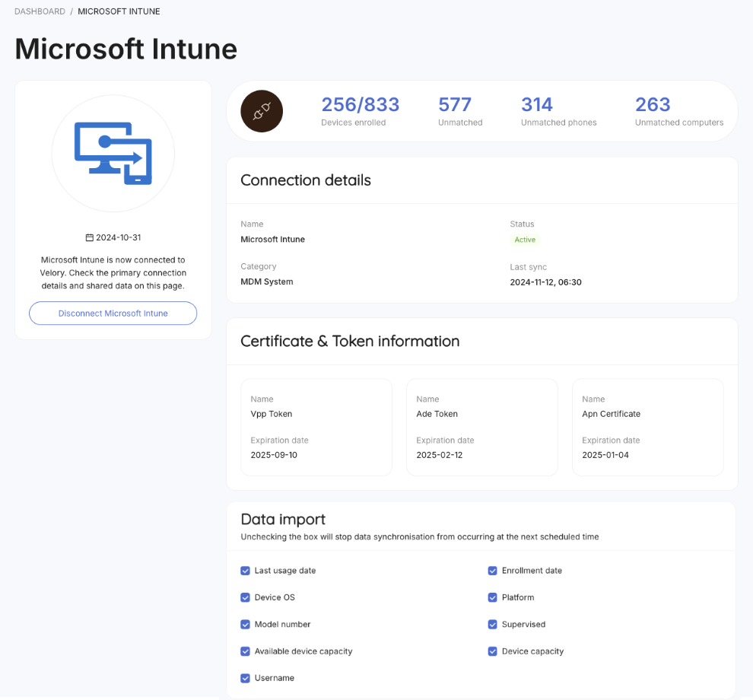Click the plug connection icon in stats bar

(x=262, y=111)
